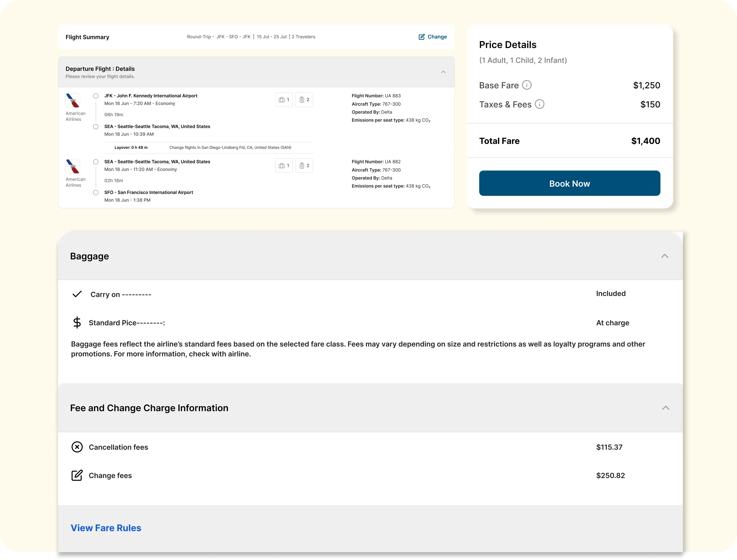Open the View Fare Rules link
This screenshot has width=737, height=560.
(x=106, y=528)
